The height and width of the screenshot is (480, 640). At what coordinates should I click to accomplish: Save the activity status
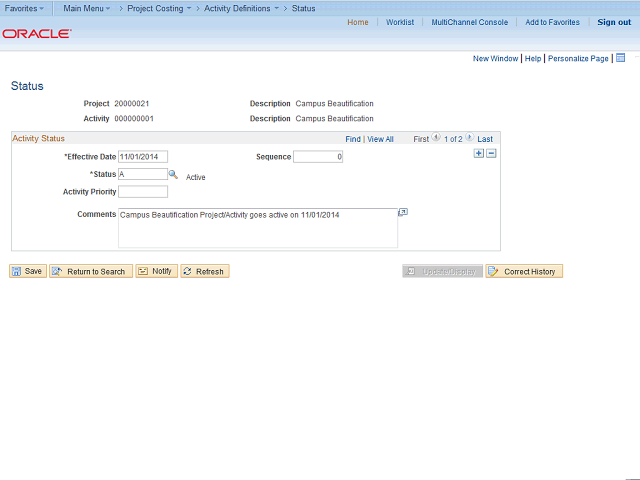(x=28, y=271)
